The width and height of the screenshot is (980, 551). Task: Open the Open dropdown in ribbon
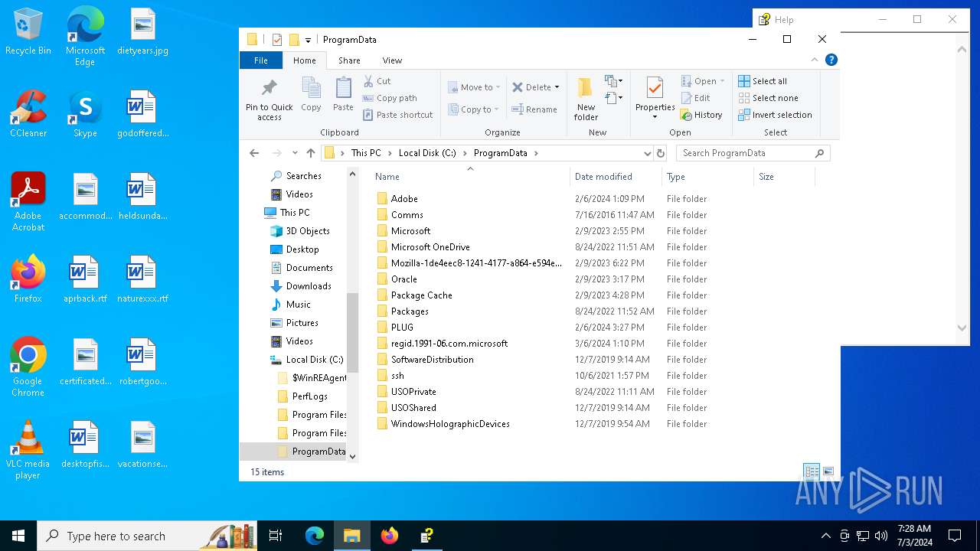click(702, 81)
